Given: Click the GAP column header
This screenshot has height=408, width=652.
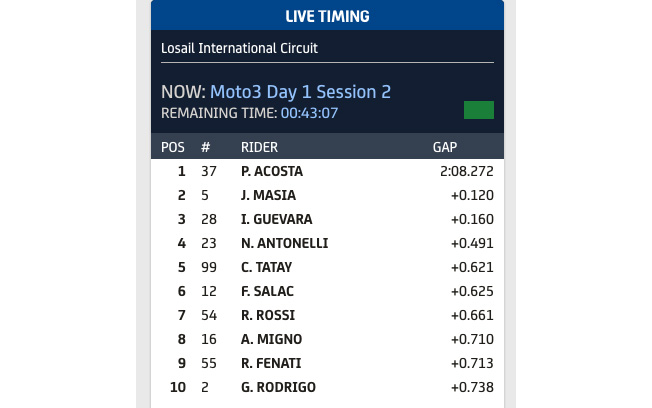Looking at the screenshot, I should 445,147.
